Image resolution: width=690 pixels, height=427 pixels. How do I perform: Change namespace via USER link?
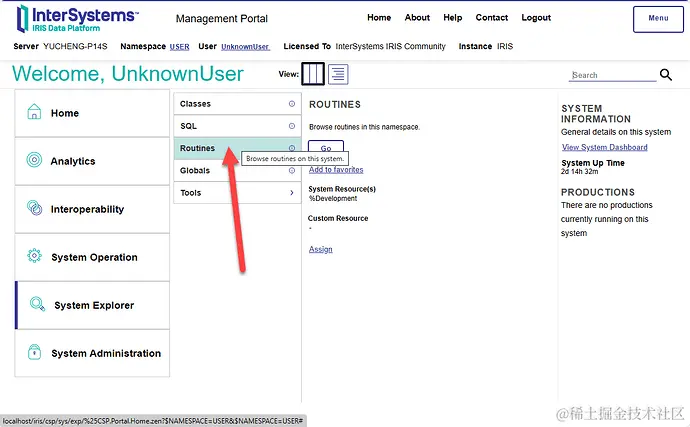tap(180, 47)
